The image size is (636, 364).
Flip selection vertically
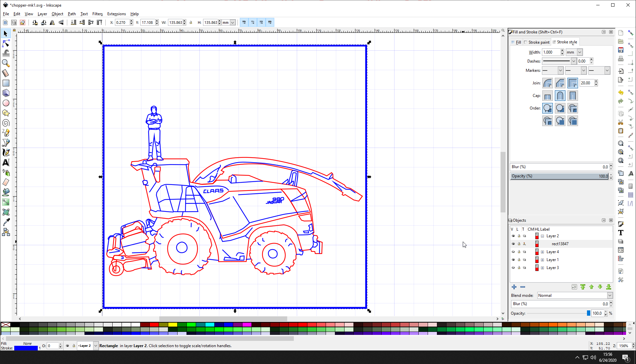point(61,23)
